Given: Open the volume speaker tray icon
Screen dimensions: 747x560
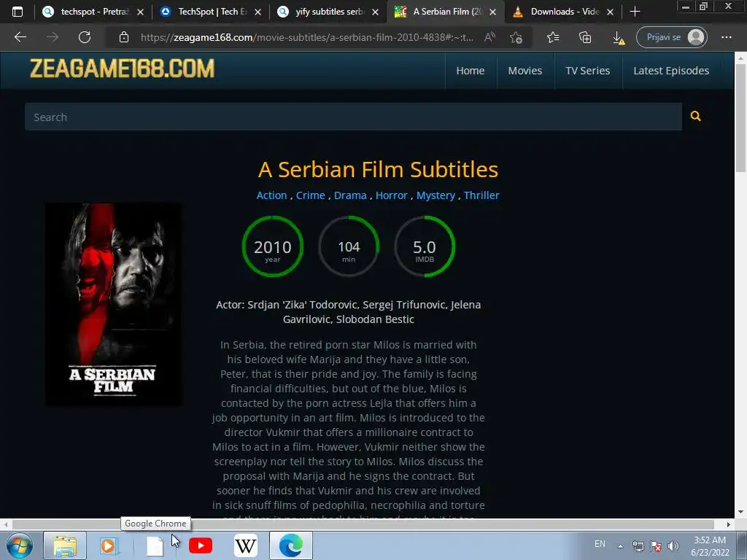Looking at the screenshot, I should [x=673, y=546].
